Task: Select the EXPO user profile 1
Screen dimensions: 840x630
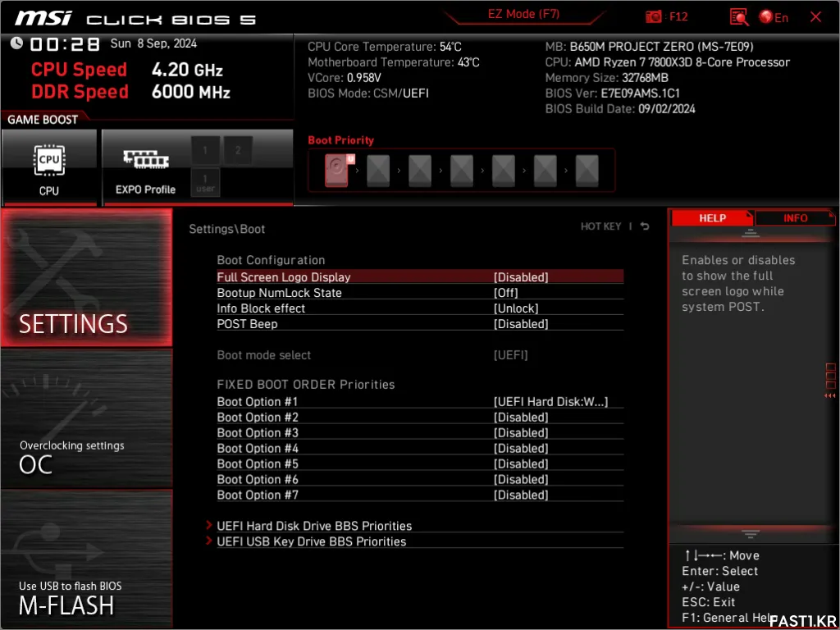Action: [x=205, y=182]
